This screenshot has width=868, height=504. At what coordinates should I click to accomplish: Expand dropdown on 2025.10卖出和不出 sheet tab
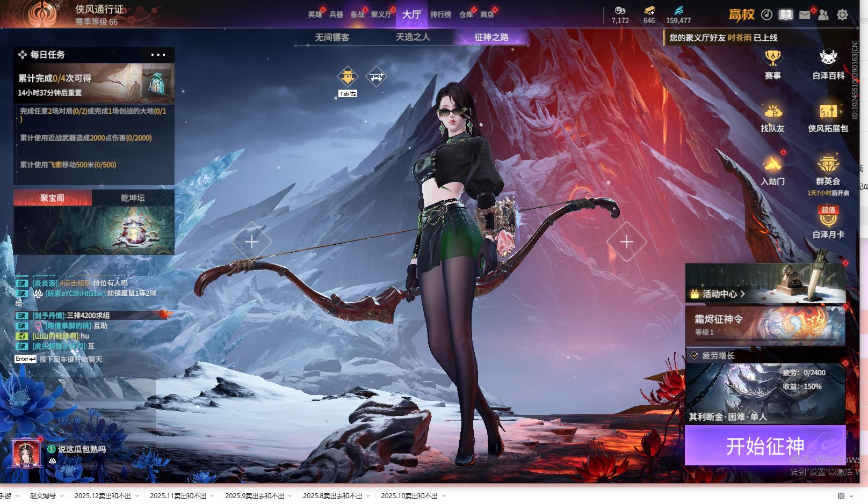click(443, 496)
